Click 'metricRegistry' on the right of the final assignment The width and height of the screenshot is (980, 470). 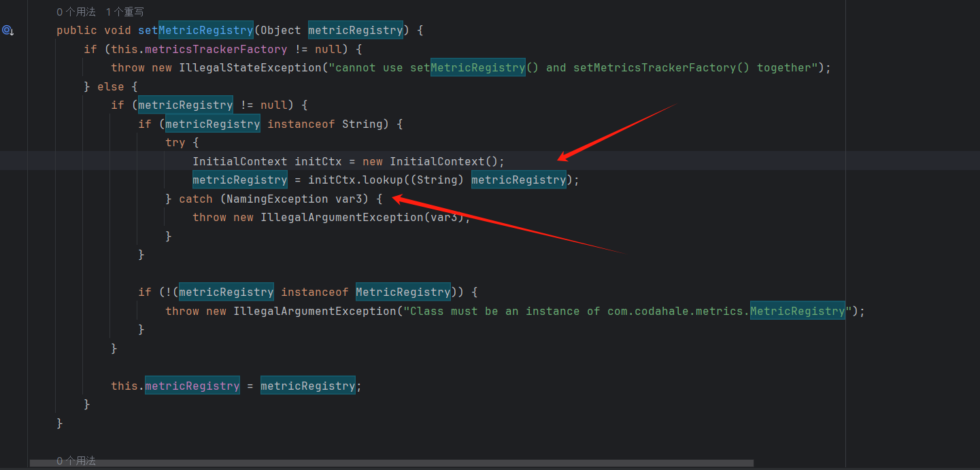click(308, 386)
